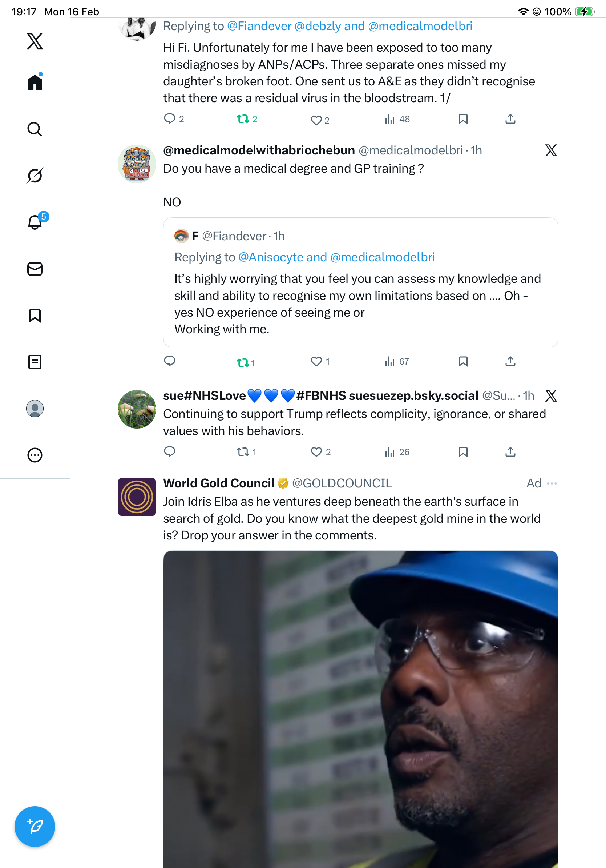
Task: Open More options in sidebar
Action: (x=35, y=455)
